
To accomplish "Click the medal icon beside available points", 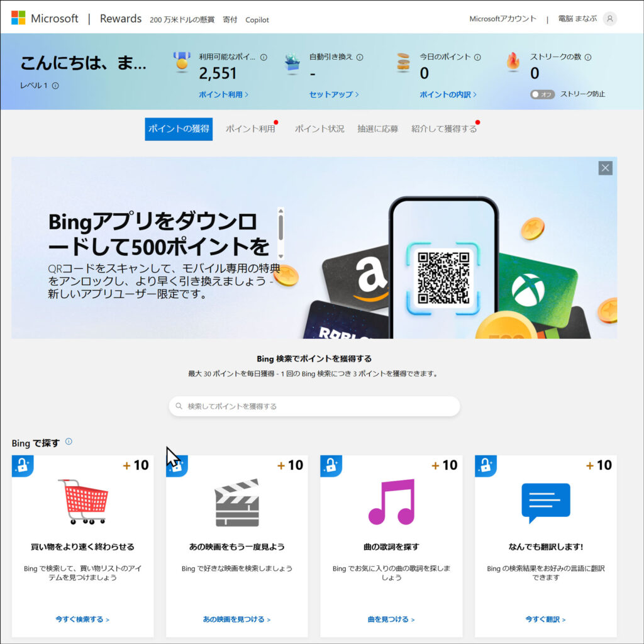I will pos(182,62).
